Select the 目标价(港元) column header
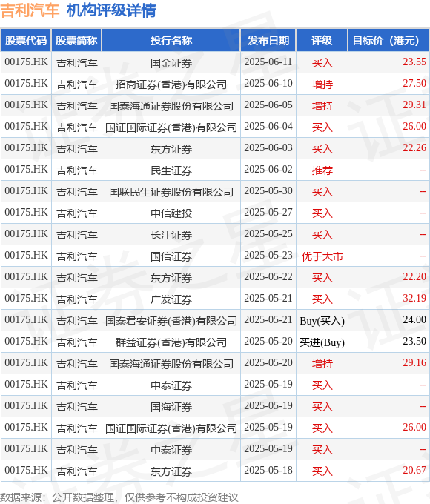 pos(388,41)
